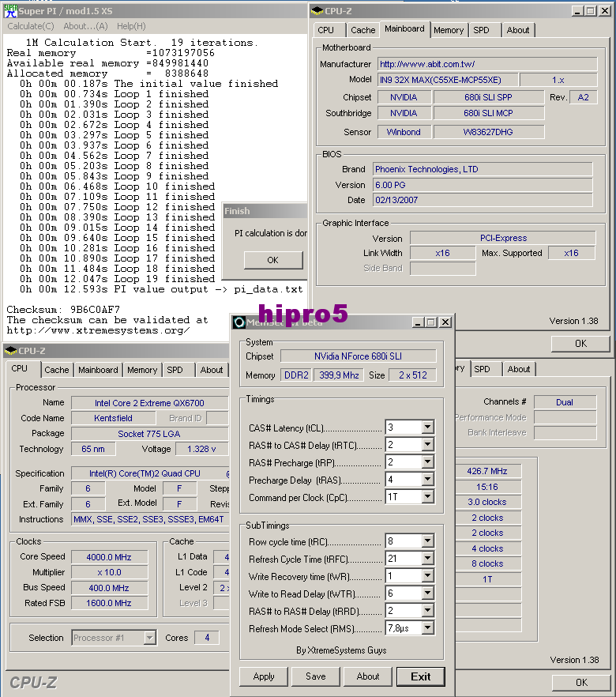Screen dimensions: 616x697
Task: Click the Rated FSB 1600.0 MHz value
Action: (109, 603)
